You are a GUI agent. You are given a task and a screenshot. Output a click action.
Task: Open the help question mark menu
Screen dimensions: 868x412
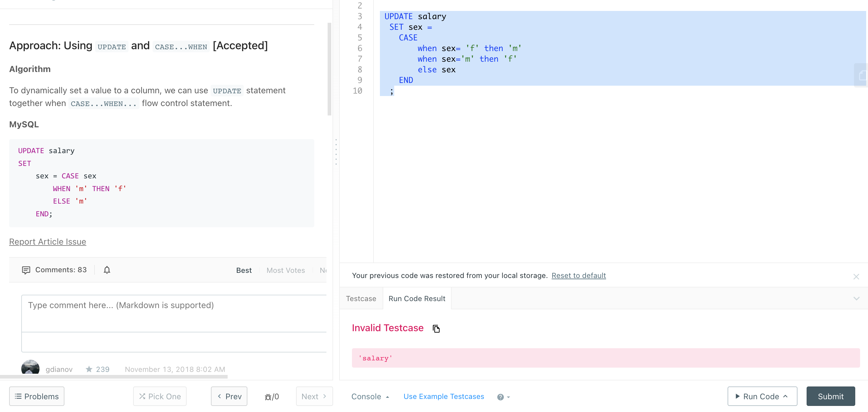pyautogui.click(x=503, y=397)
